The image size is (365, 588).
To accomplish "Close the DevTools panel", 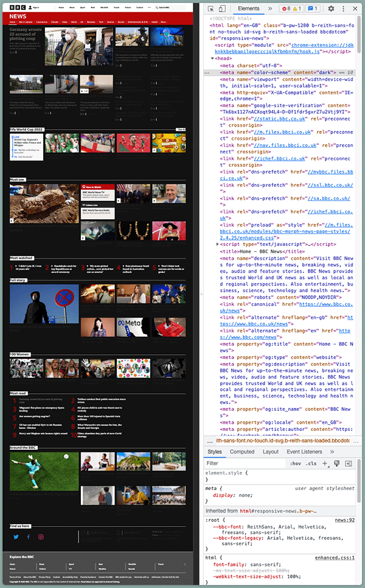I will point(355,9).
